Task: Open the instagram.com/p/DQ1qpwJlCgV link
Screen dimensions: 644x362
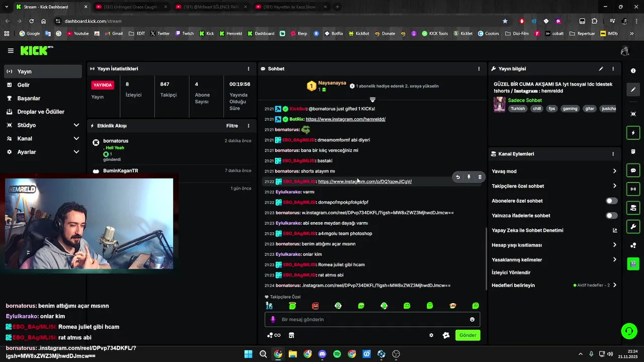Action: coord(365,182)
